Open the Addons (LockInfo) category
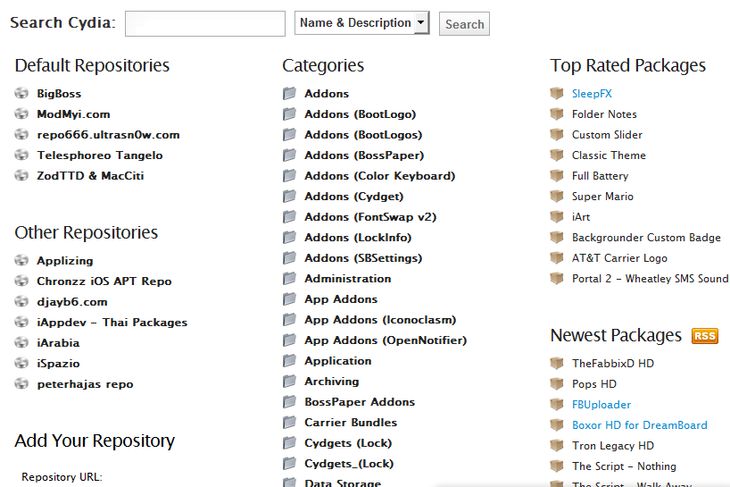Viewport: 730px width, 487px height. 358,237
